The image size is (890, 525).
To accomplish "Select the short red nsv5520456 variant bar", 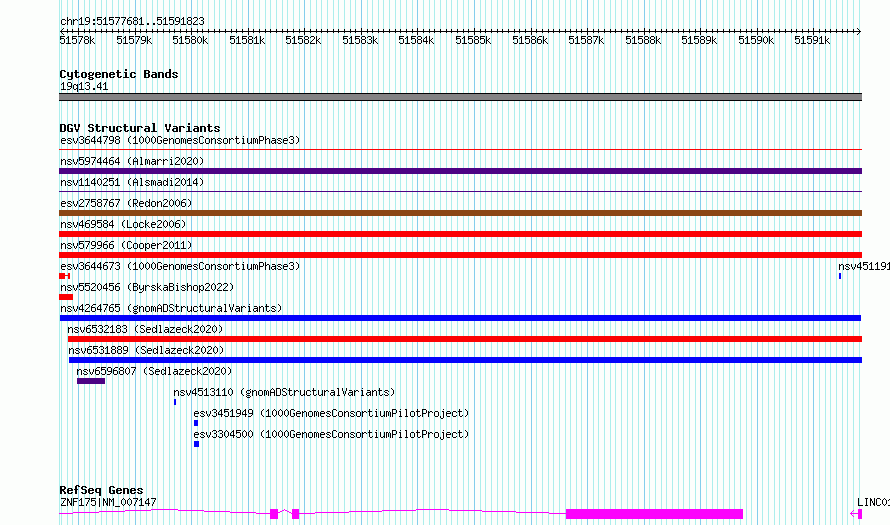I will pos(66,297).
